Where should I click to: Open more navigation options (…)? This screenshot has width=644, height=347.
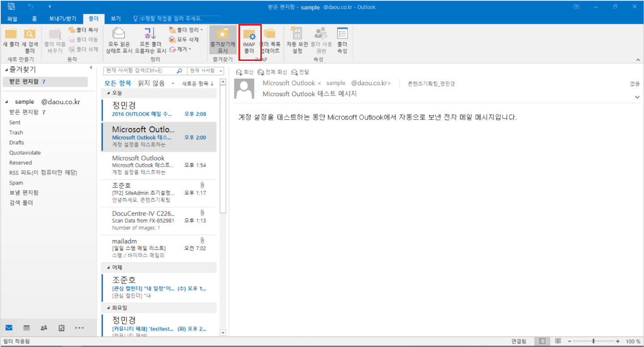[79, 328]
